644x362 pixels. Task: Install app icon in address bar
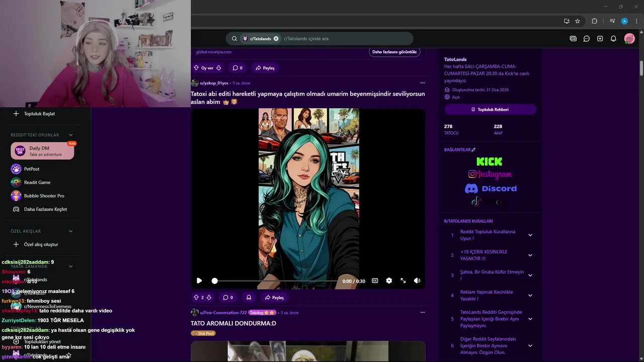point(567,21)
